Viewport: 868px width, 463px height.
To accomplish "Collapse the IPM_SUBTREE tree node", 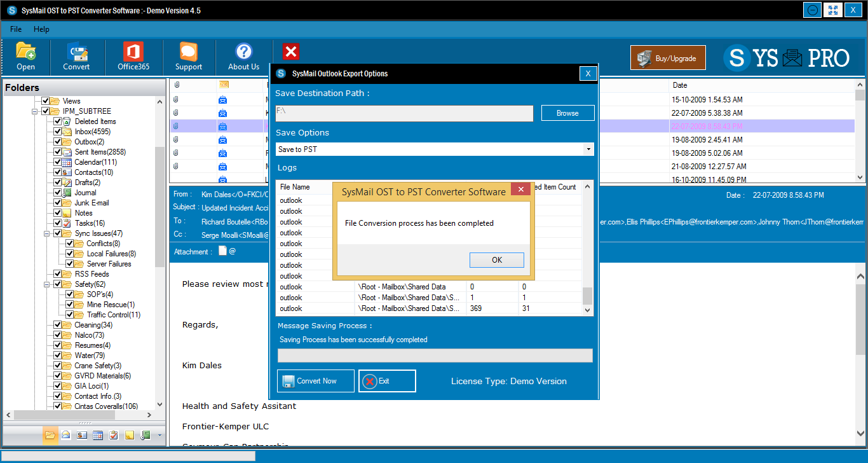I will (x=35, y=111).
